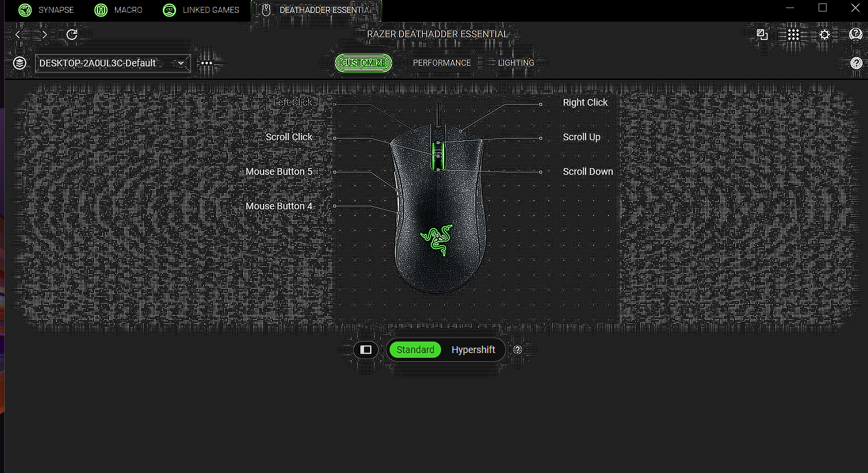Switch to Hypershift mode
868x473 pixels.
click(x=474, y=350)
